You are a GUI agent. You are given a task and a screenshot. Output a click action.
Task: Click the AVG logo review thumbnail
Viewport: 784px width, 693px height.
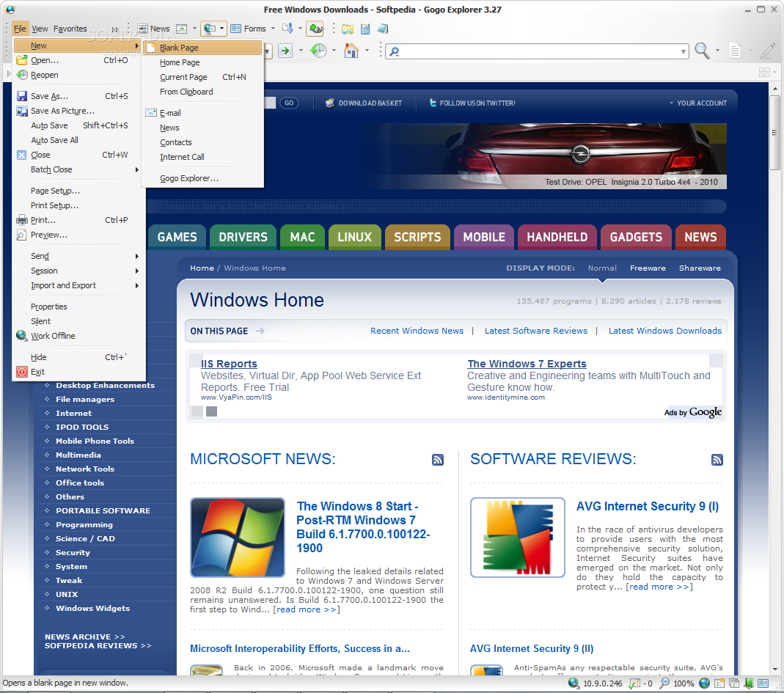518,538
